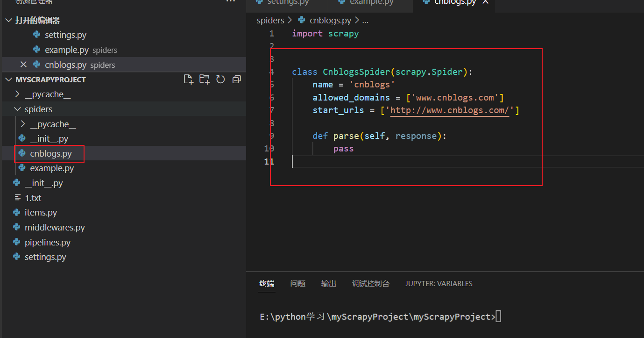Click the Python file icon beside pipelines.py
Image resolution: width=644 pixels, height=338 pixels.
tap(17, 242)
